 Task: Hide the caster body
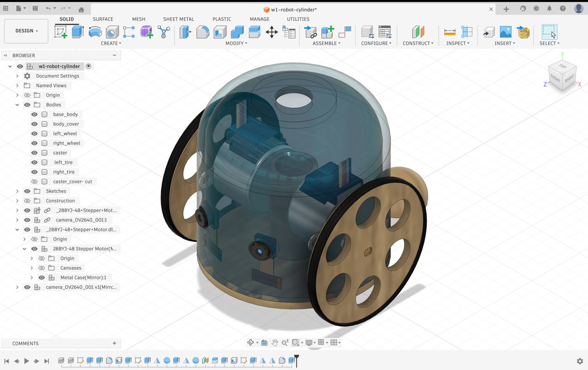tap(34, 153)
